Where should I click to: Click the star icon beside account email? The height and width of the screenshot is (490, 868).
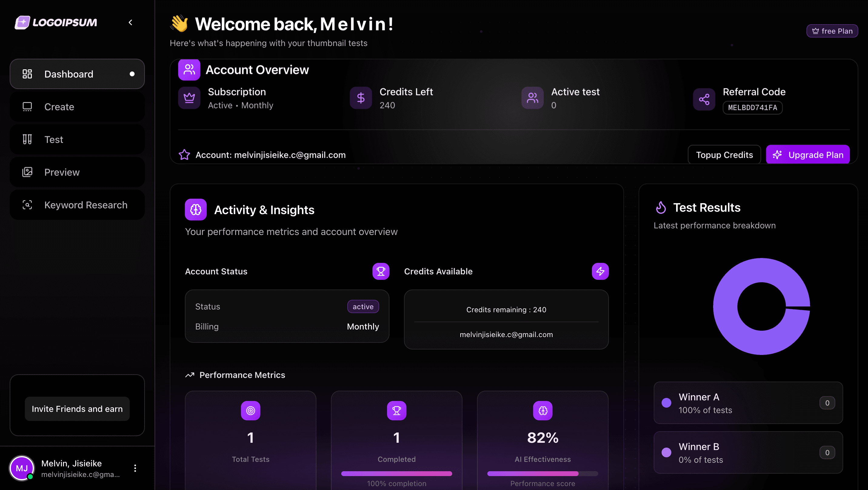pyautogui.click(x=184, y=154)
